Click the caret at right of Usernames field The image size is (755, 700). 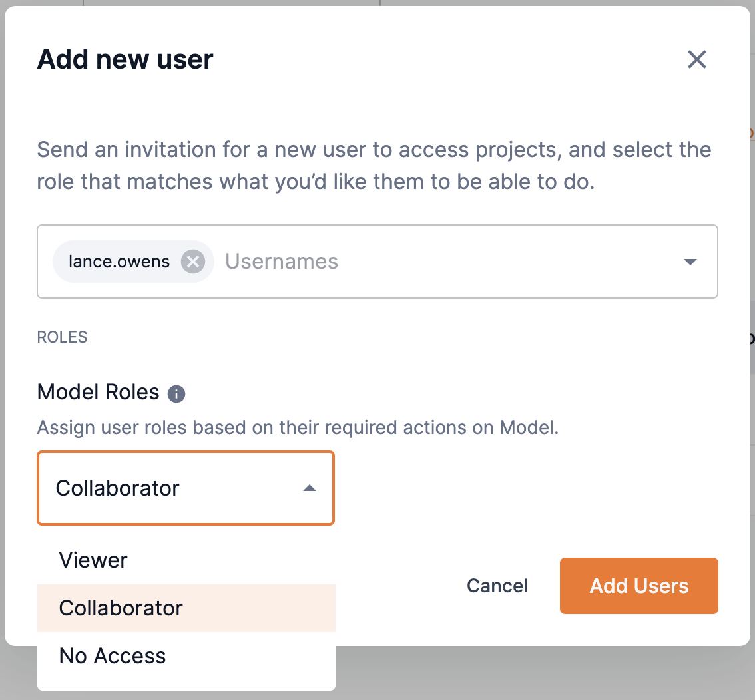(690, 262)
